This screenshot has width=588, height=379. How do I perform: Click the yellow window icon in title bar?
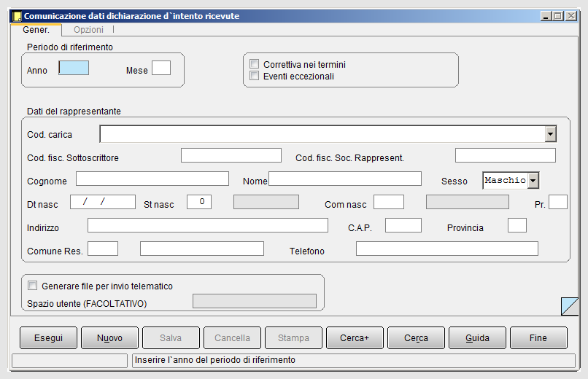coord(17,16)
